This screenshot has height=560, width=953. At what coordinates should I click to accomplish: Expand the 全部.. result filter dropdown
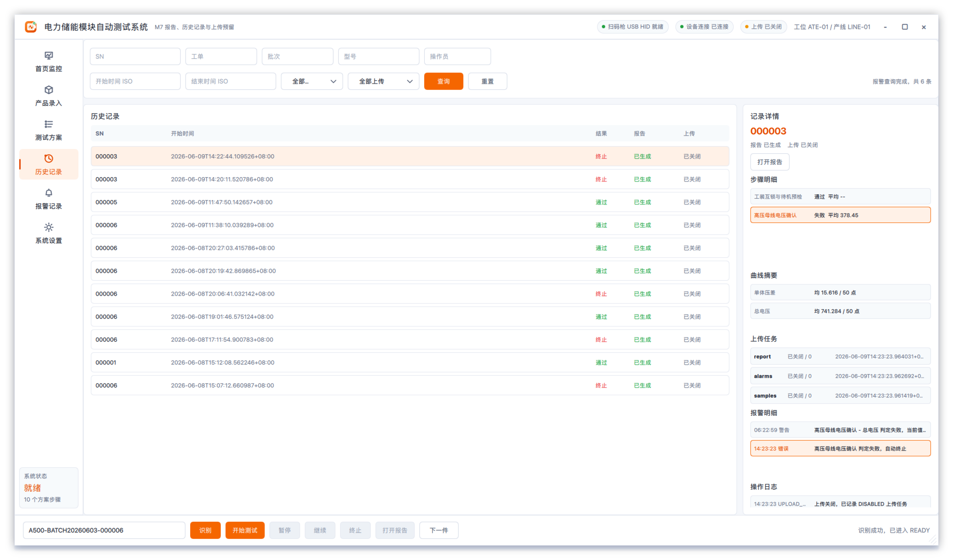[312, 81]
